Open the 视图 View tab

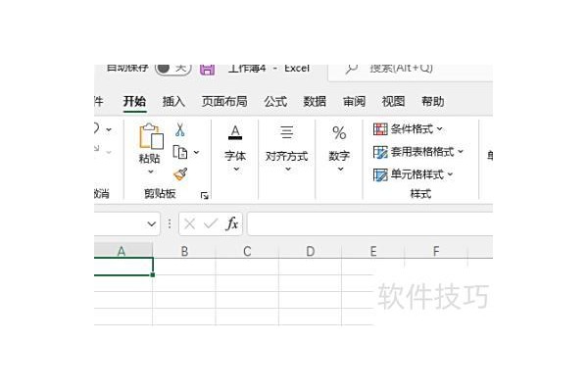pyautogui.click(x=393, y=102)
